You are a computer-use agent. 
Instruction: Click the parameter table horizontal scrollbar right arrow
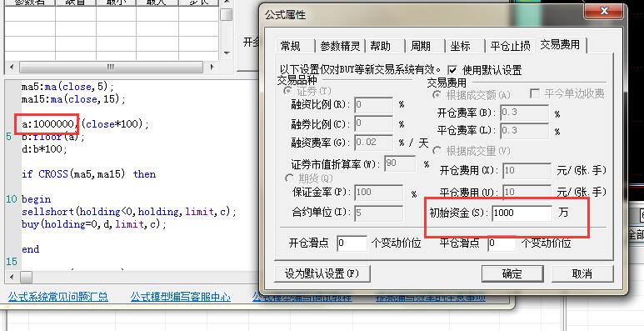pyautogui.click(x=212, y=67)
